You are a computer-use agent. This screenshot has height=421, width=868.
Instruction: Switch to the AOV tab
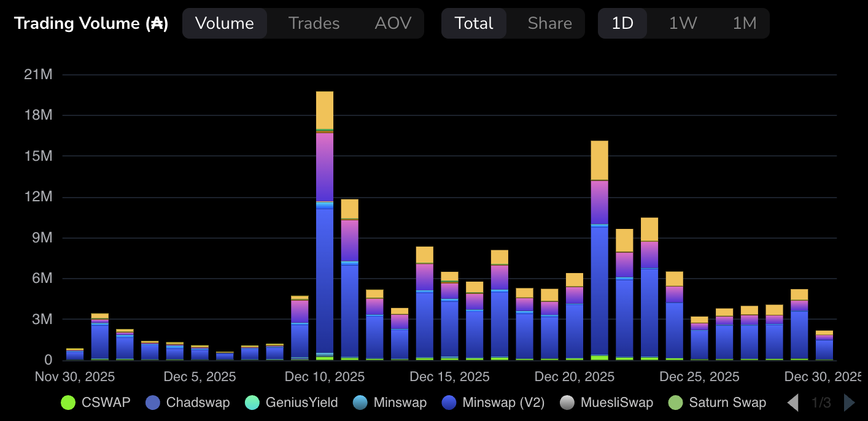click(393, 23)
